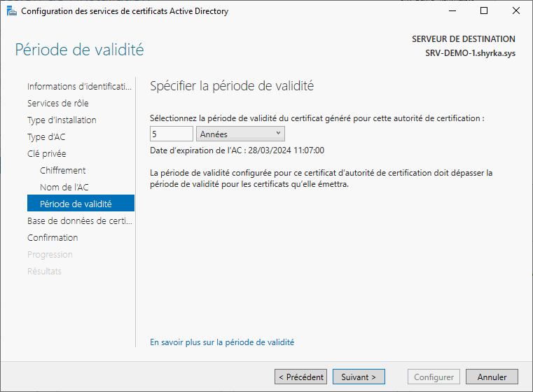533x392 pixels.
Task: Click the En savoir plus link
Action: pyautogui.click(x=222, y=342)
